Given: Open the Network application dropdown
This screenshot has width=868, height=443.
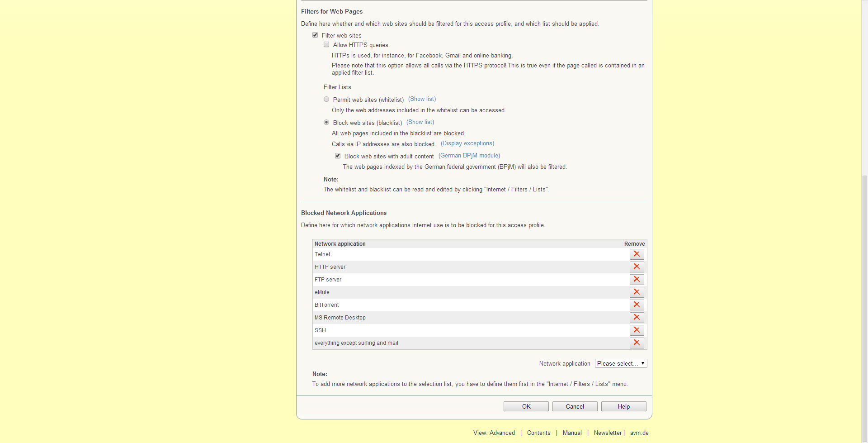Looking at the screenshot, I should pyautogui.click(x=621, y=363).
